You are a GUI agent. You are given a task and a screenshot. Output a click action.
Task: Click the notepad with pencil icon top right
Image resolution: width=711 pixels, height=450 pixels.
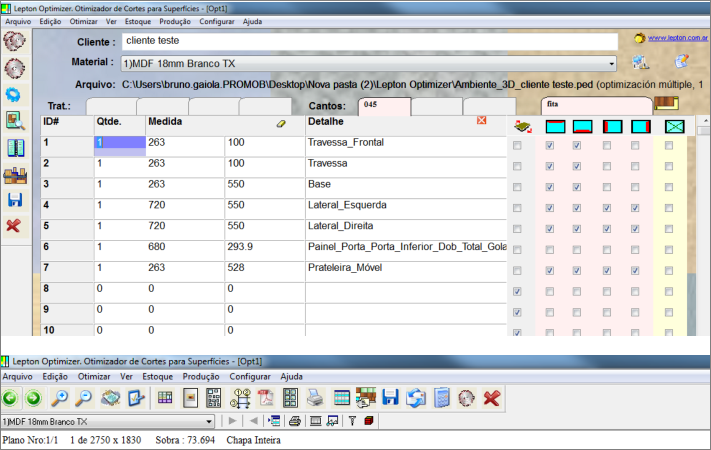pos(682,61)
